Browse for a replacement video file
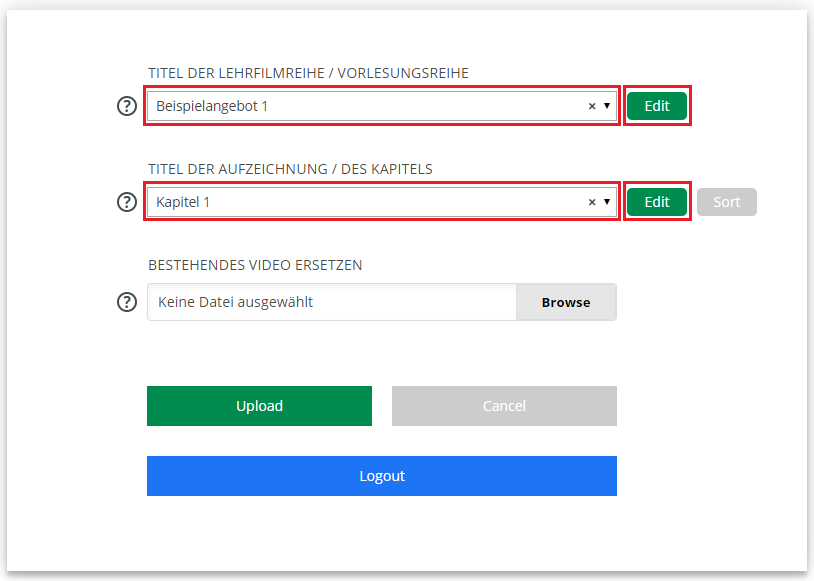The image size is (814, 581). point(566,302)
